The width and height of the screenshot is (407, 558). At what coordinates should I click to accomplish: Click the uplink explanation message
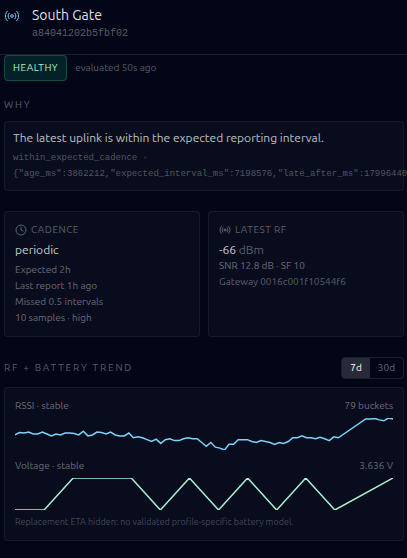tap(168, 138)
